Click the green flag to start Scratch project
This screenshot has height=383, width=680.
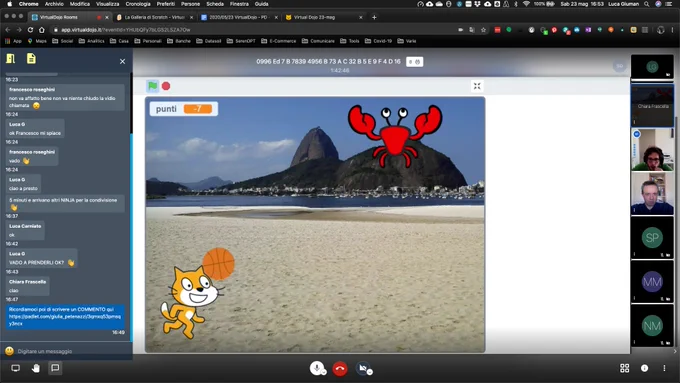coord(152,86)
